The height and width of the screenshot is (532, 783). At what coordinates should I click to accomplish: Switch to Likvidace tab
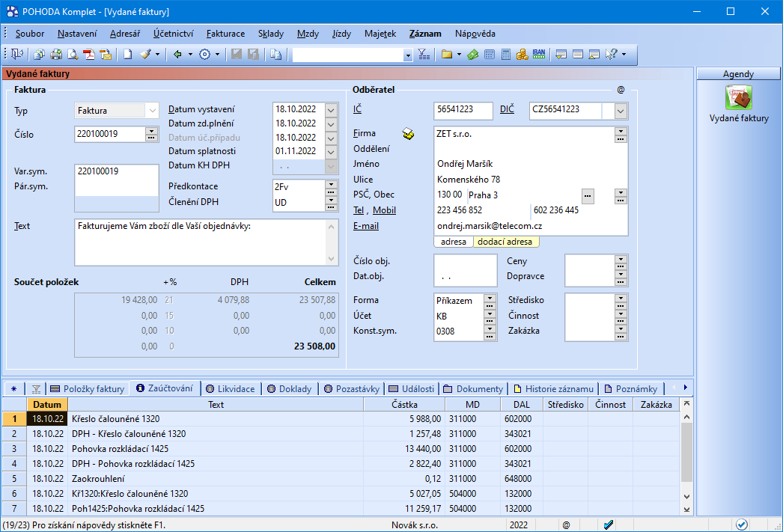(231, 389)
